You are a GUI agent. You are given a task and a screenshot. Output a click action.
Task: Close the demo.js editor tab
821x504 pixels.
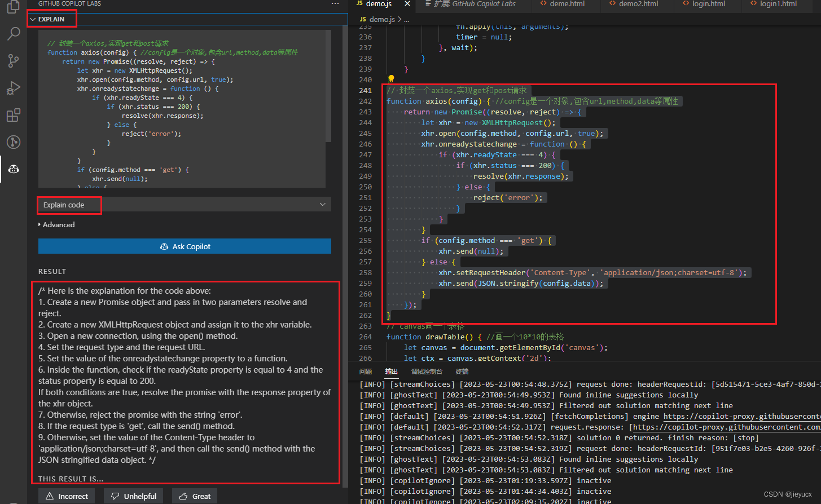click(407, 3)
